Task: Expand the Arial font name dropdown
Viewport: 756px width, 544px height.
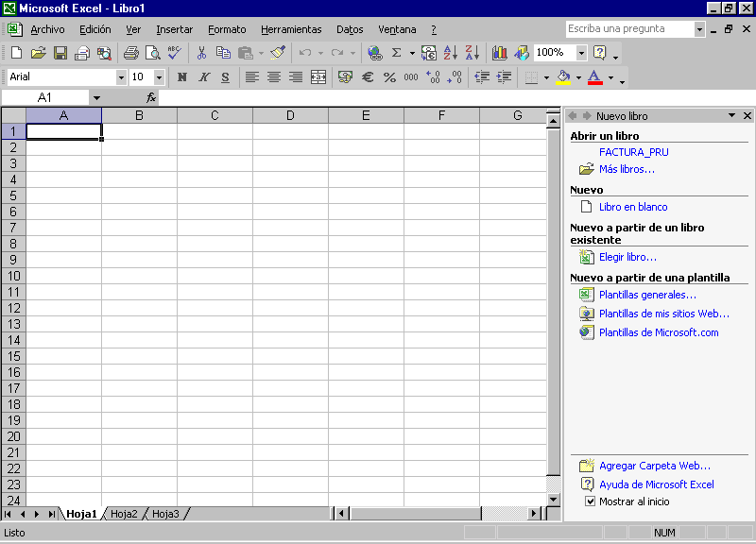Action: click(x=121, y=77)
